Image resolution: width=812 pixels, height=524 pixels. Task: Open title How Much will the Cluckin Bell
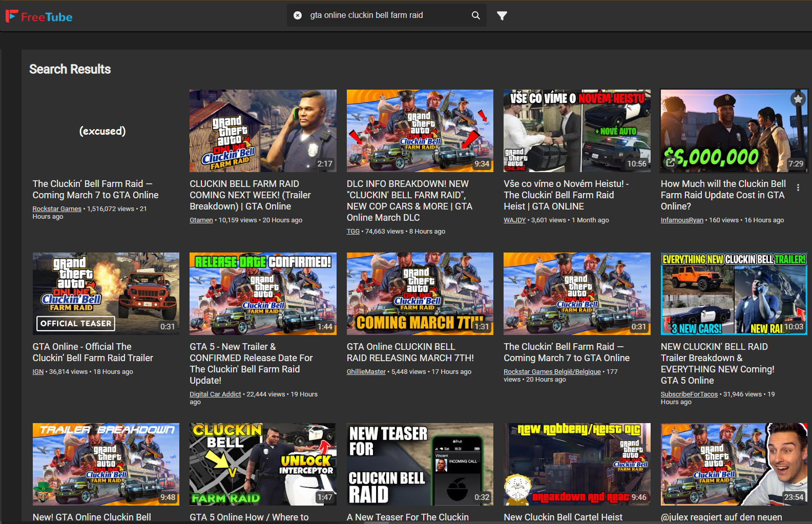point(723,195)
